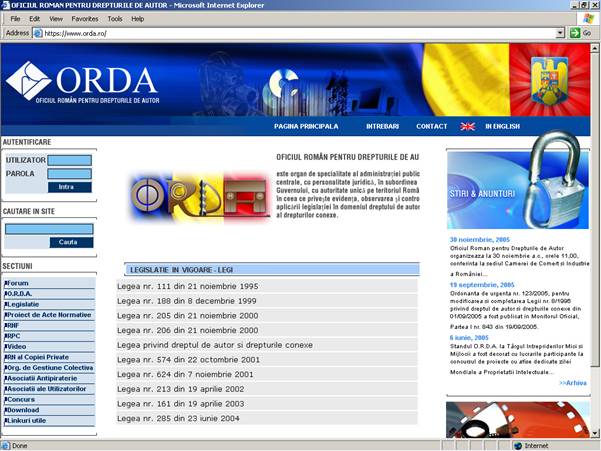Click the >>Arhiva news archive link
The width and height of the screenshot is (601, 451).
point(573,383)
